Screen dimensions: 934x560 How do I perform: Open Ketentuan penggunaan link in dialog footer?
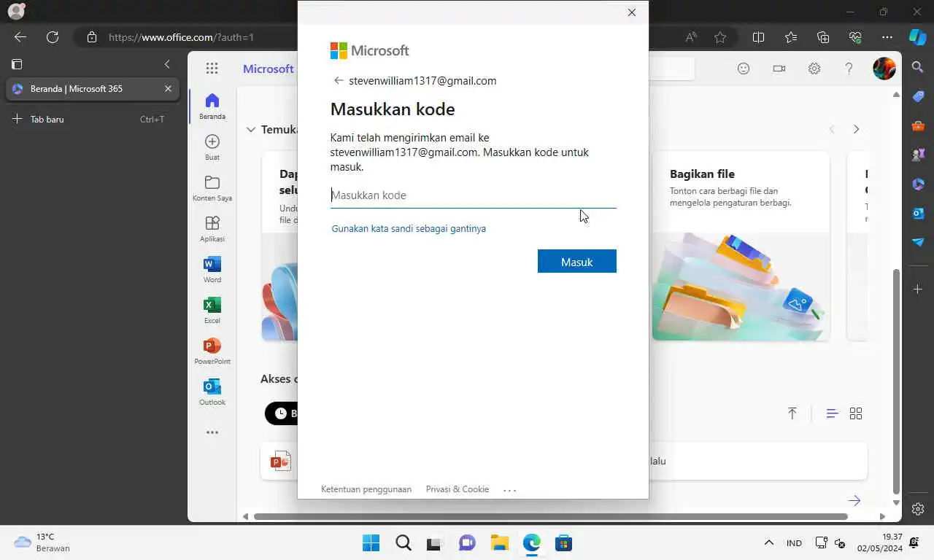point(366,489)
